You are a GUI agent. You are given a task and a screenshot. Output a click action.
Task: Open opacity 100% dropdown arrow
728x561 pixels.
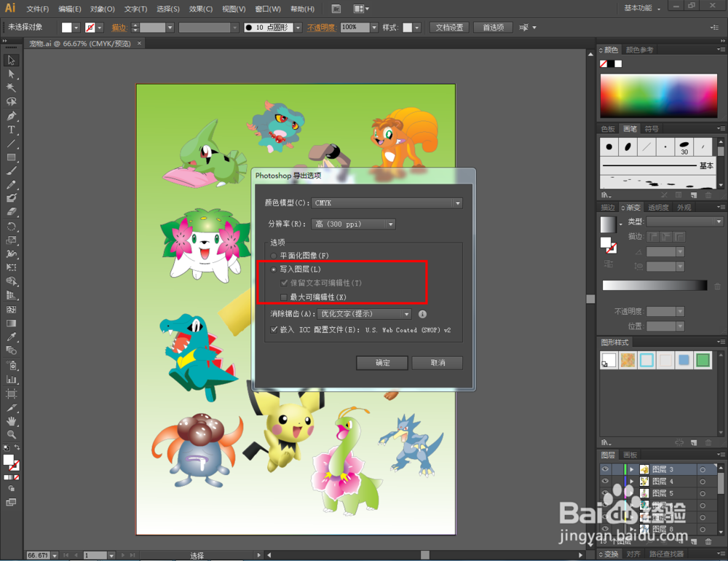click(374, 28)
